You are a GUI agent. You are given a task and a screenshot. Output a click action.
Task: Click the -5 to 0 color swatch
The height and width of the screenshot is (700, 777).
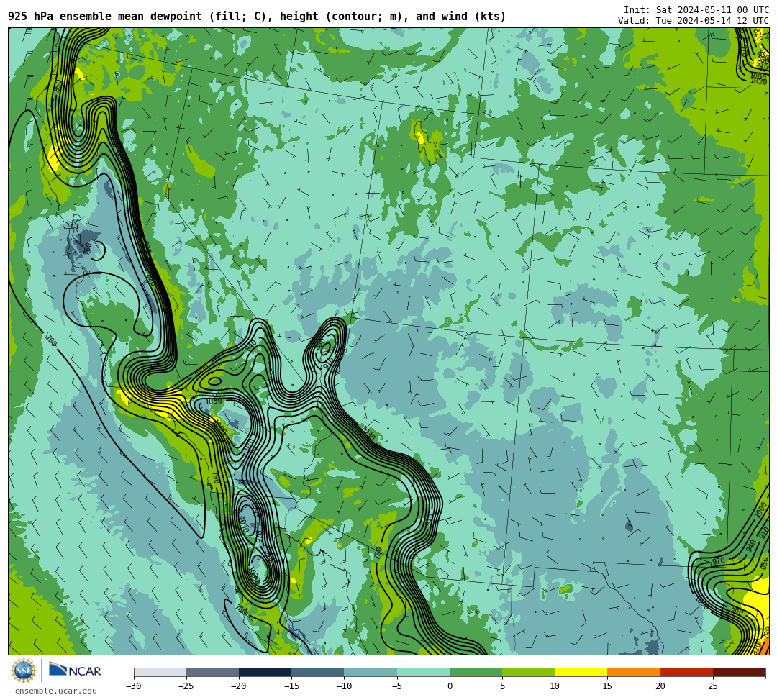point(423,672)
